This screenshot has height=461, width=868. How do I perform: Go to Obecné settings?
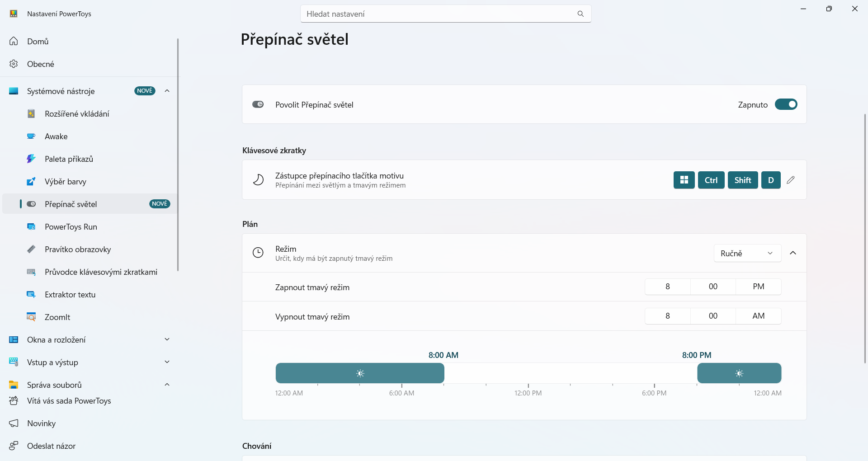click(x=41, y=64)
